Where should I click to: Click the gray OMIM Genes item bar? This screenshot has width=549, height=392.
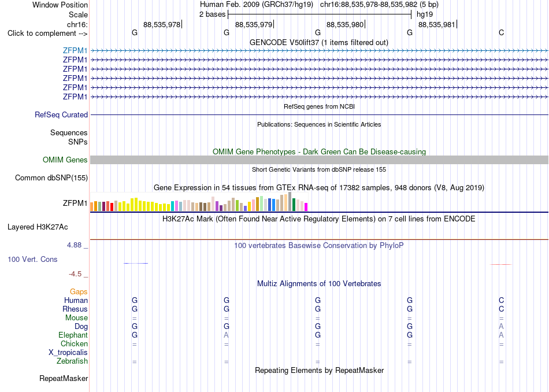click(319, 160)
